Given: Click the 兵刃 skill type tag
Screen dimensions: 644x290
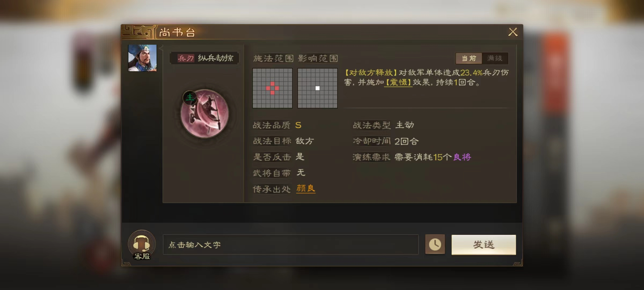Looking at the screenshot, I should [186, 58].
